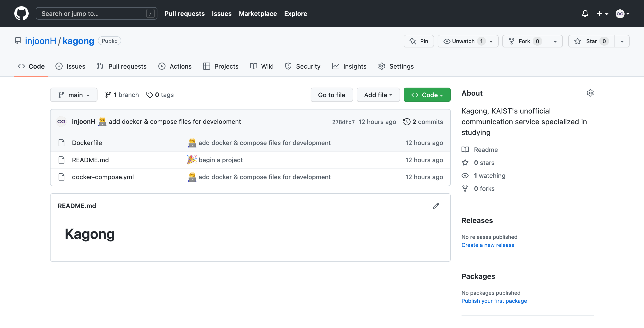Click the Security shield icon
644x328 pixels.
pyautogui.click(x=288, y=66)
